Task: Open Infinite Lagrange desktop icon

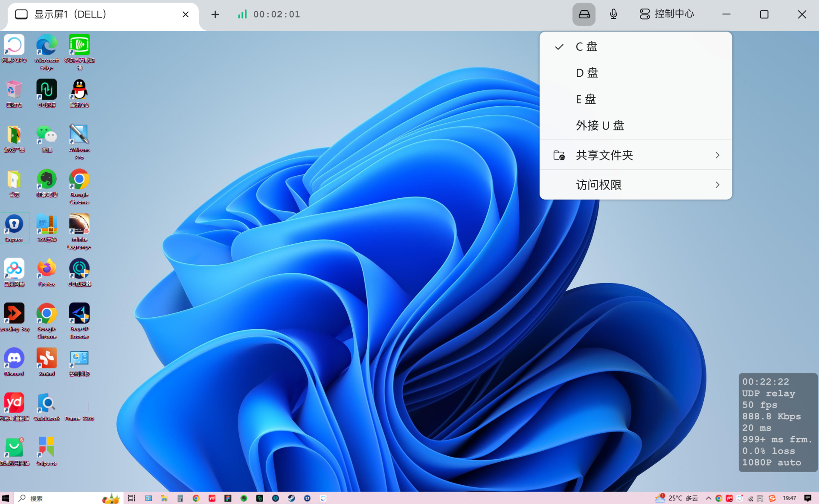Action: pos(79,231)
